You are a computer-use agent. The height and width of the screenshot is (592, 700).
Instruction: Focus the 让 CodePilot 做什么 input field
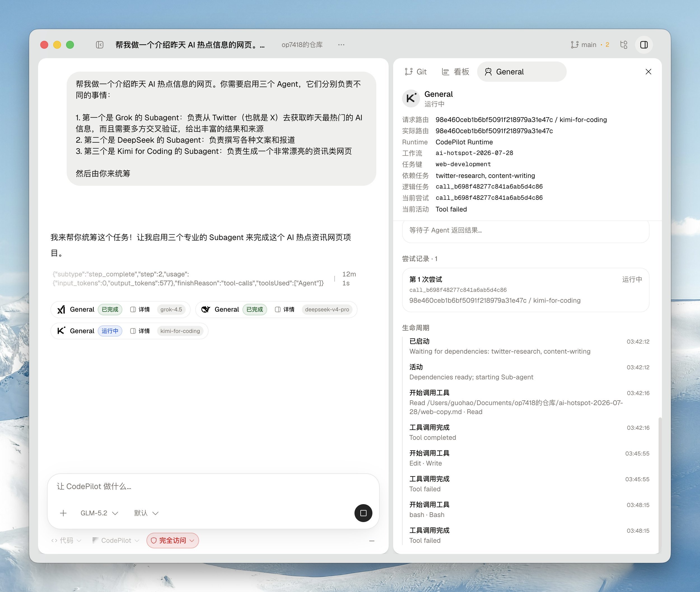tap(213, 486)
